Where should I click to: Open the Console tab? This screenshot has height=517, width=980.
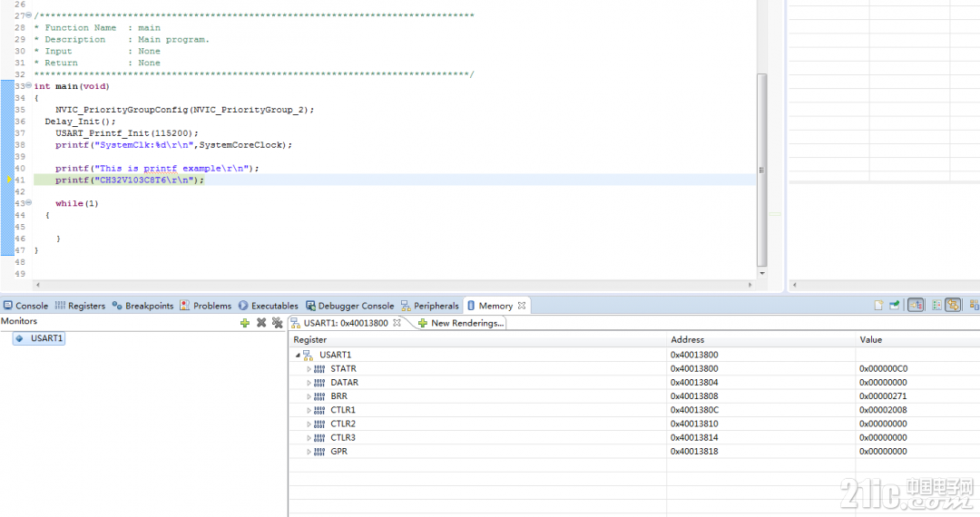(x=25, y=306)
